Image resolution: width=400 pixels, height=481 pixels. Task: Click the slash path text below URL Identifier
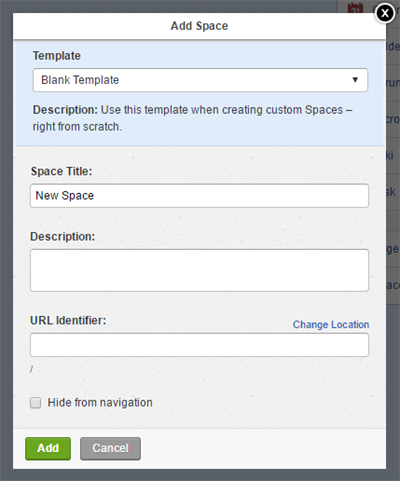coord(32,369)
